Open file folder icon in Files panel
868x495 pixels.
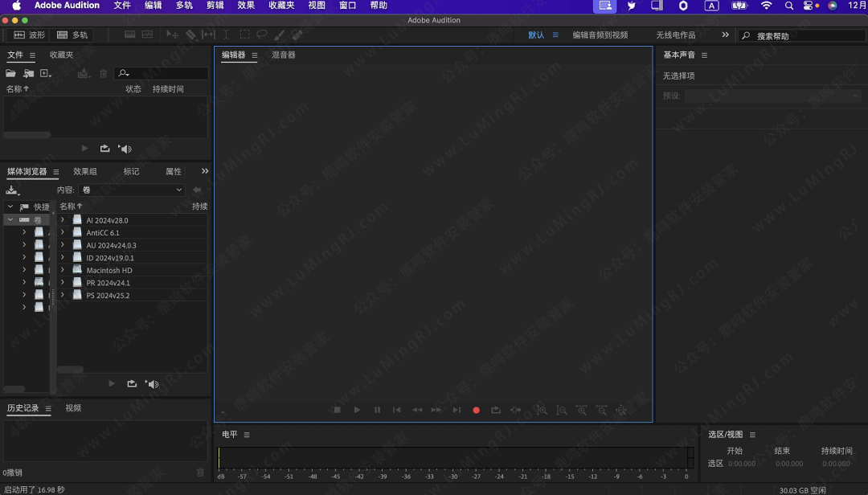[10, 73]
